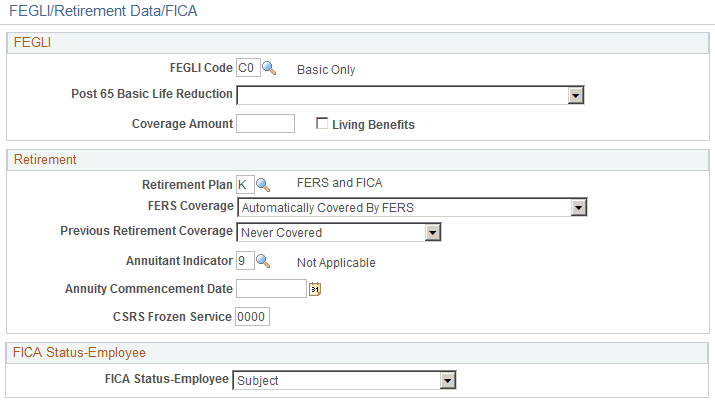Expand the Previous Retirement Coverage dropdown
Screen dimensions: 715x405
click(x=433, y=232)
